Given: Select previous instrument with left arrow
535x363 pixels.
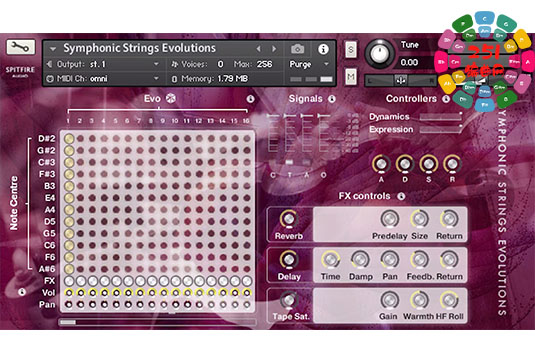Looking at the screenshot, I should (x=258, y=49).
